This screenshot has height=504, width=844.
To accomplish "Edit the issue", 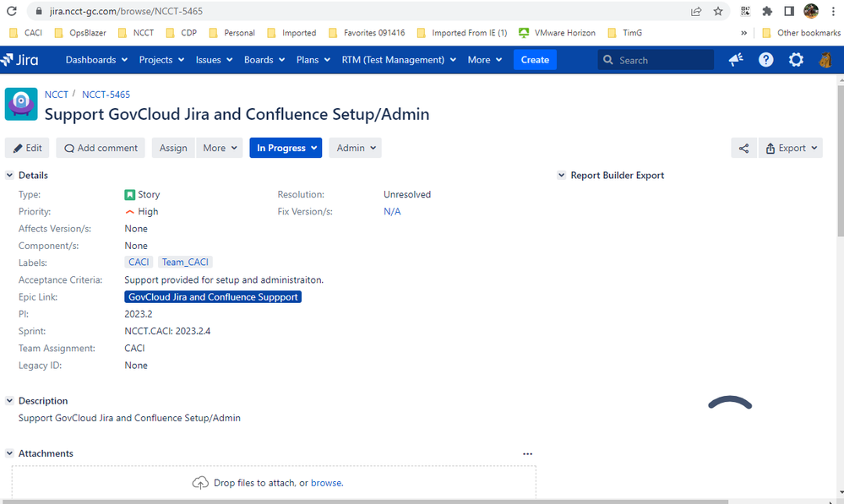I will tap(27, 148).
